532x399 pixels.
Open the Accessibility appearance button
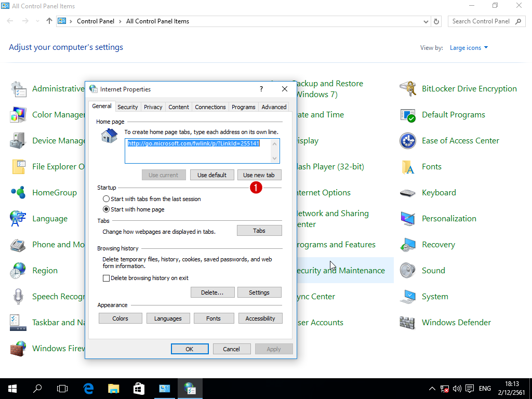[260, 318]
